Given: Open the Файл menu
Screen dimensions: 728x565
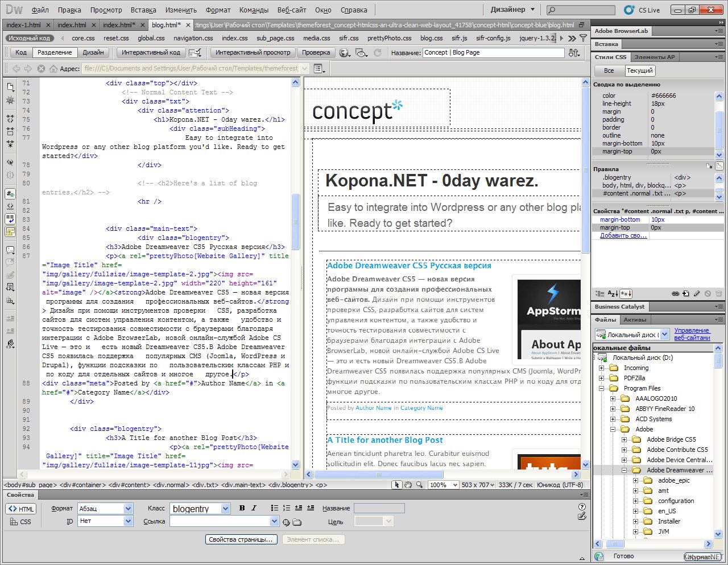Looking at the screenshot, I should coord(40,10).
